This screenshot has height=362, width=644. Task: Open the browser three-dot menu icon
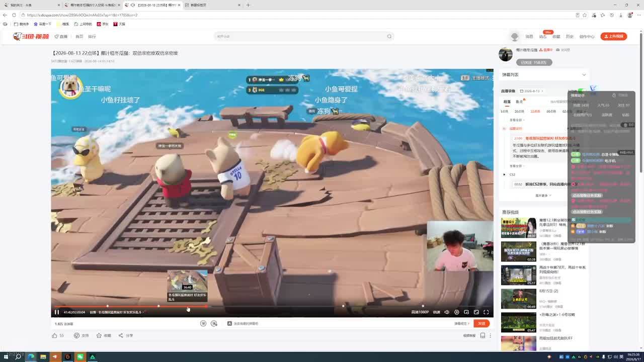point(638,15)
